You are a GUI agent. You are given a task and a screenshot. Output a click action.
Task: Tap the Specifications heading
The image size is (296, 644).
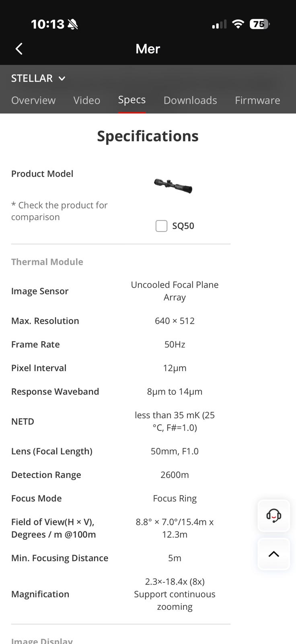point(148,136)
